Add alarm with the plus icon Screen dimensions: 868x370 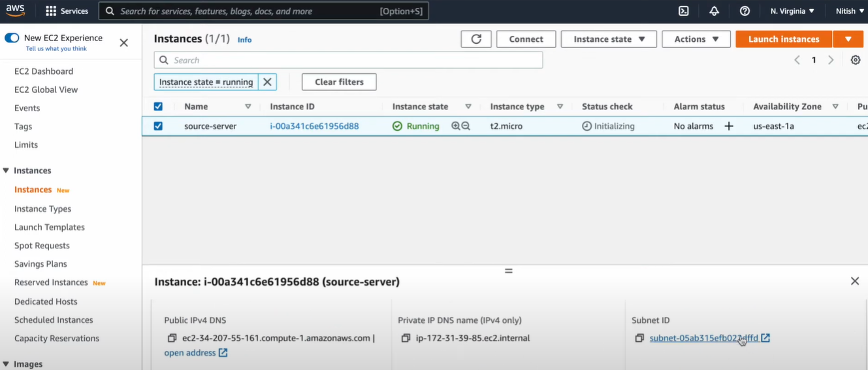729,126
